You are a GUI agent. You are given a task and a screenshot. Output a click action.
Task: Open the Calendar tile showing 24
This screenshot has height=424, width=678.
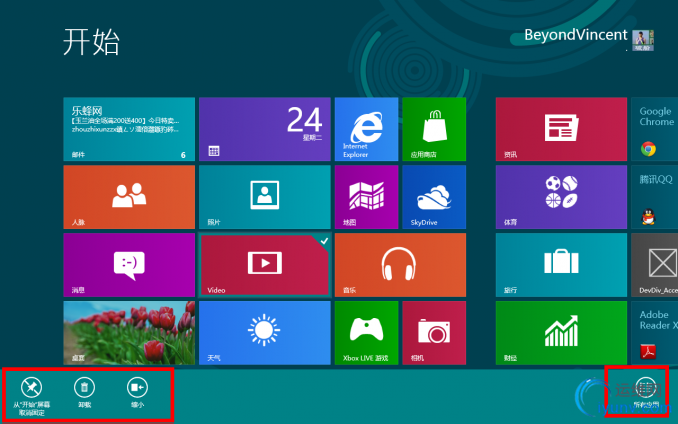[265, 129]
